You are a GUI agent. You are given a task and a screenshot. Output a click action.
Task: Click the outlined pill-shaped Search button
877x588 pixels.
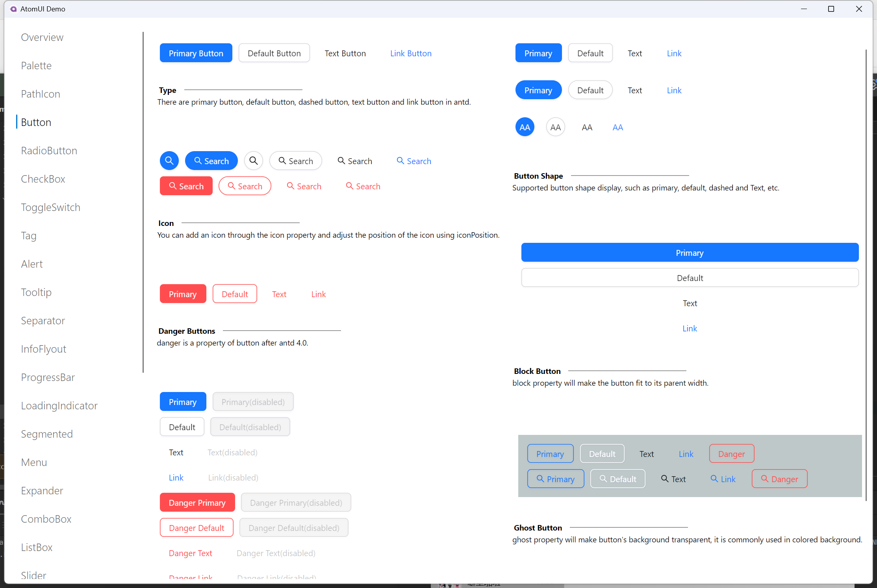click(296, 161)
